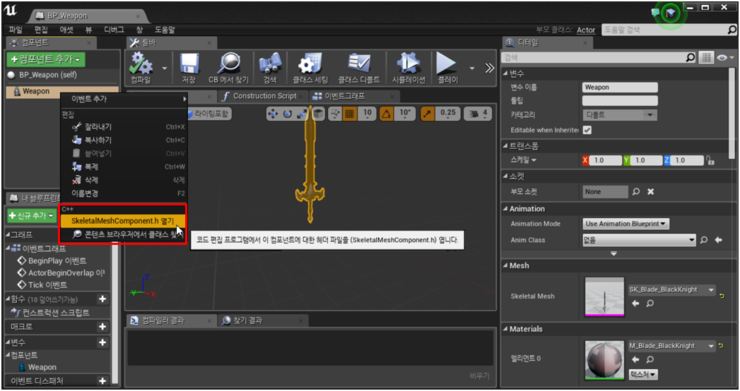
Task: Toggle scale ratio lock icon
Action: (x=710, y=160)
